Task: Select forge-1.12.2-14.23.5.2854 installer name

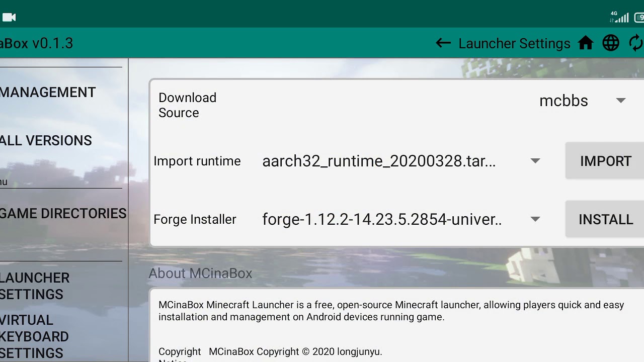Action: point(382,219)
